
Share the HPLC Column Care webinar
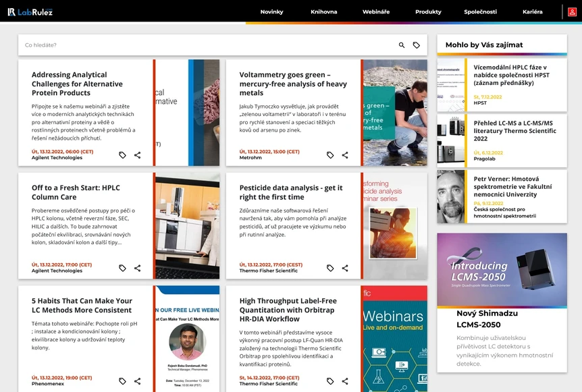point(137,268)
